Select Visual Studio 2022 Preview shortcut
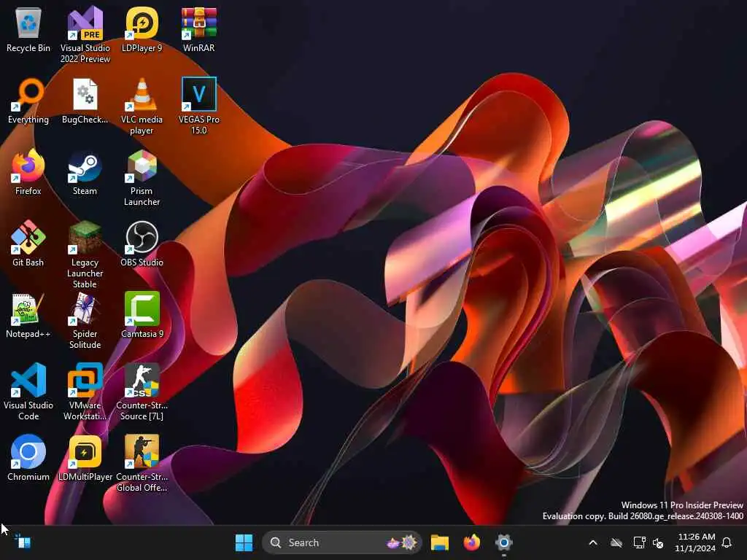747x560 pixels. click(x=85, y=35)
